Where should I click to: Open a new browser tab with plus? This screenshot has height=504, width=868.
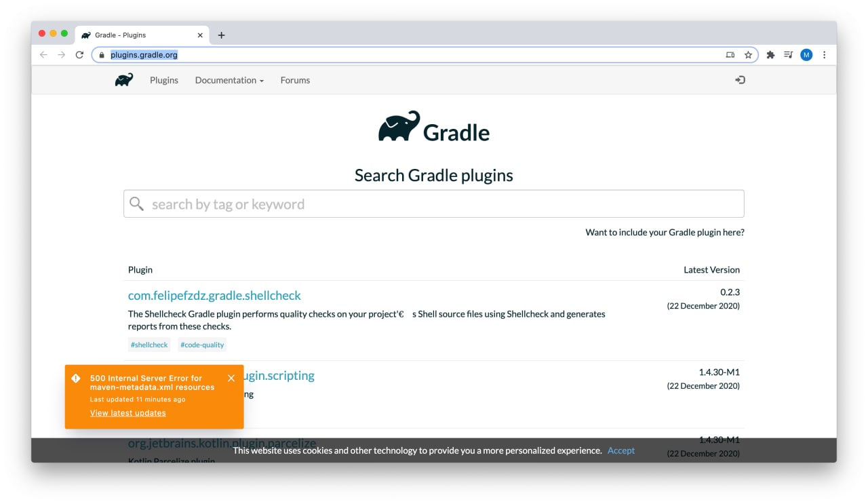click(x=221, y=35)
